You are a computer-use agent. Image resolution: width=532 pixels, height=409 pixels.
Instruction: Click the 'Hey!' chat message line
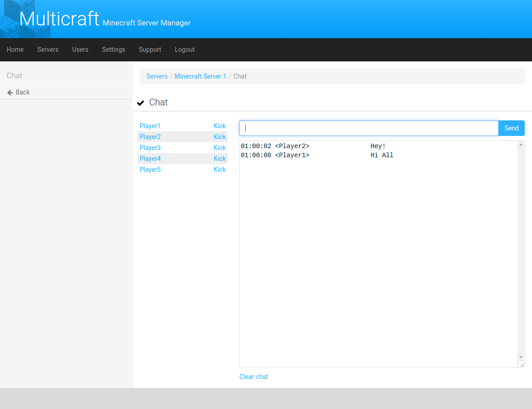(x=313, y=146)
